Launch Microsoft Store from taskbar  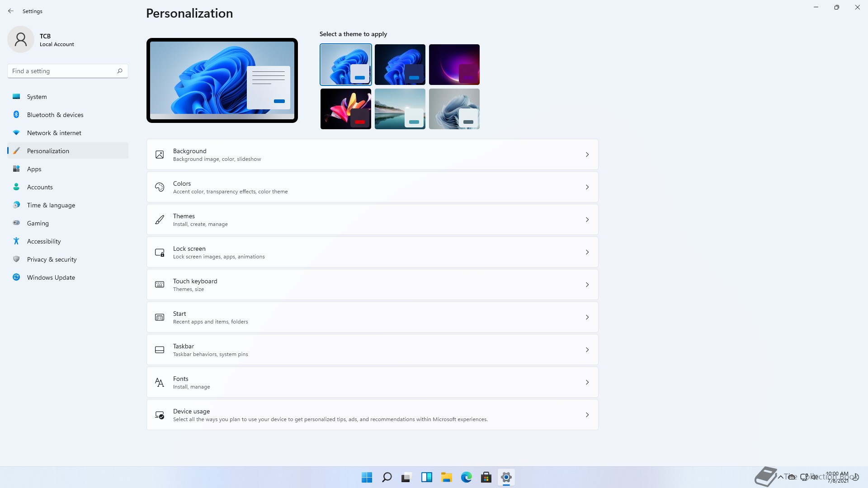(x=486, y=477)
